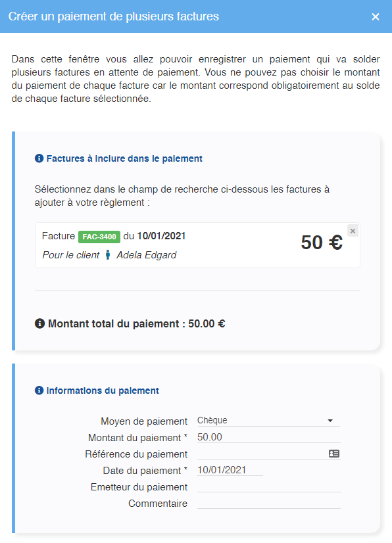Click the Emetteur du paiement field
Image resolution: width=392 pixels, height=543 pixels.
pos(268,486)
